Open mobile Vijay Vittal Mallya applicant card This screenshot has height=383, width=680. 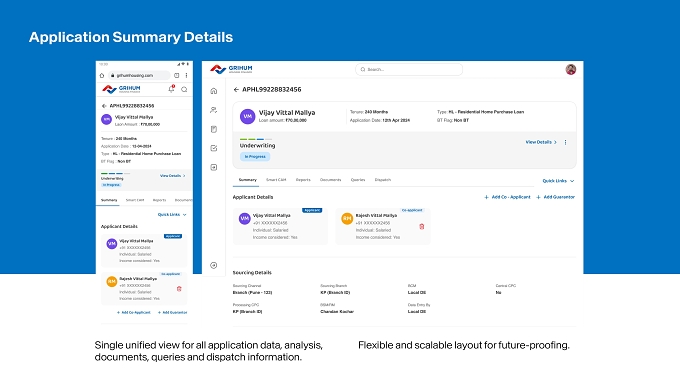(x=144, y=250)
